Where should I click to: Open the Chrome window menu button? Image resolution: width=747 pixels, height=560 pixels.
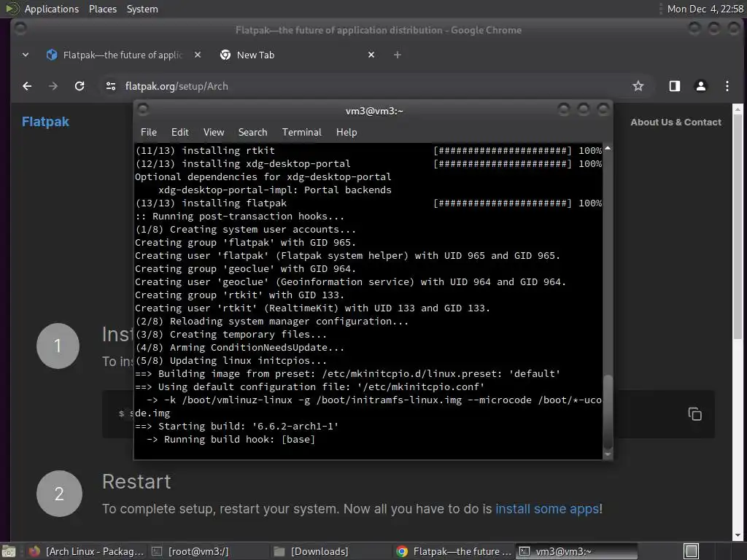click(x=20, y=28)
